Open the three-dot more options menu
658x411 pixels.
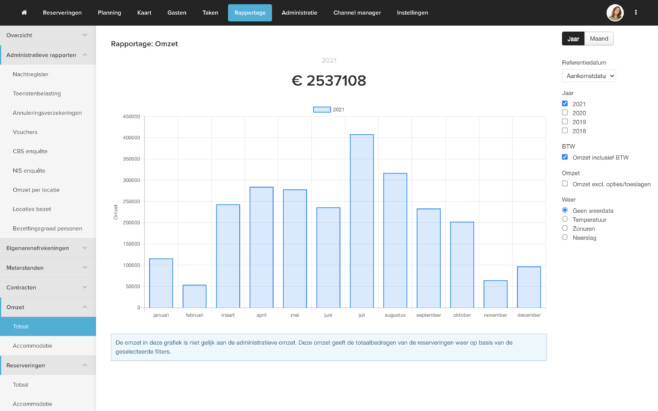coord(641,13)
